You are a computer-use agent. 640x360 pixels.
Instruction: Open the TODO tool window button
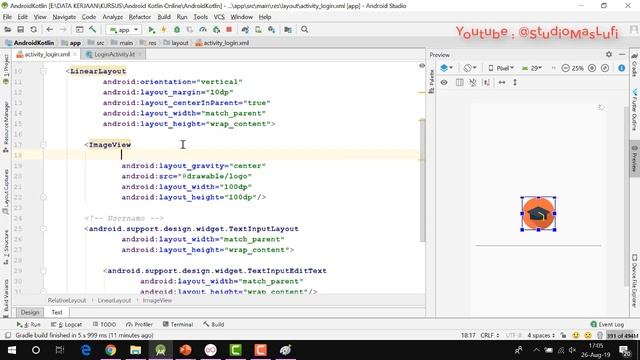(x=104, y=324)
